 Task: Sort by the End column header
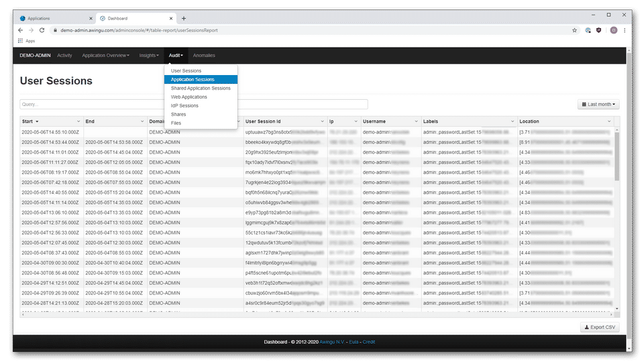click(x=90, y=121)
